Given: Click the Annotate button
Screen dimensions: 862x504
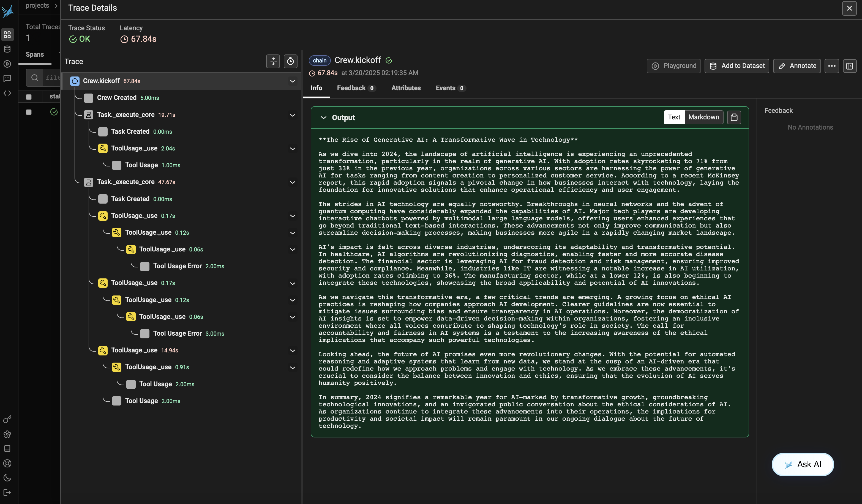Looking at the screenshot, I should click(x=797, y=66).
